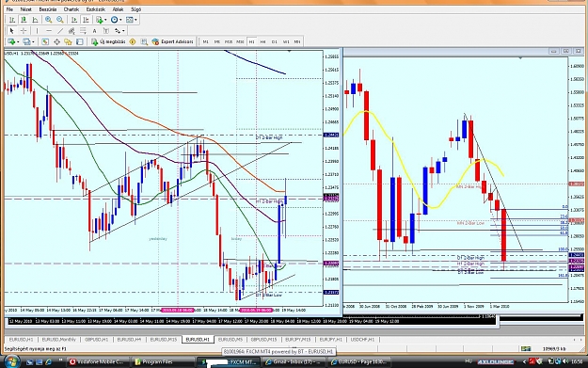Click the new chart icon

click(x=11, y=41)
